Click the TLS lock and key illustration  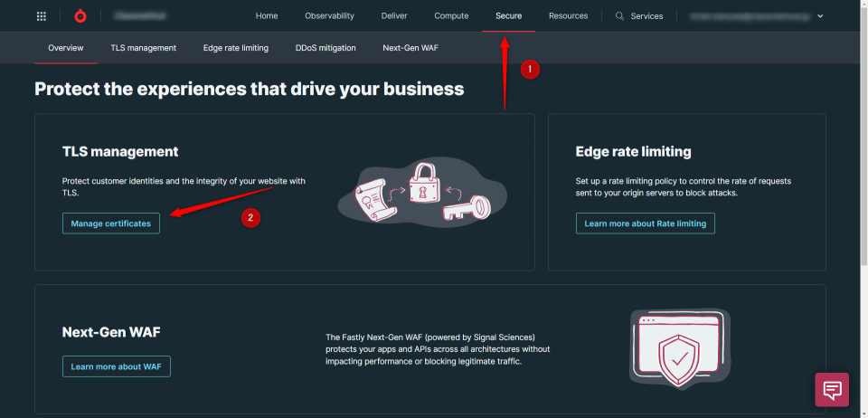click(x=421, y=192)
